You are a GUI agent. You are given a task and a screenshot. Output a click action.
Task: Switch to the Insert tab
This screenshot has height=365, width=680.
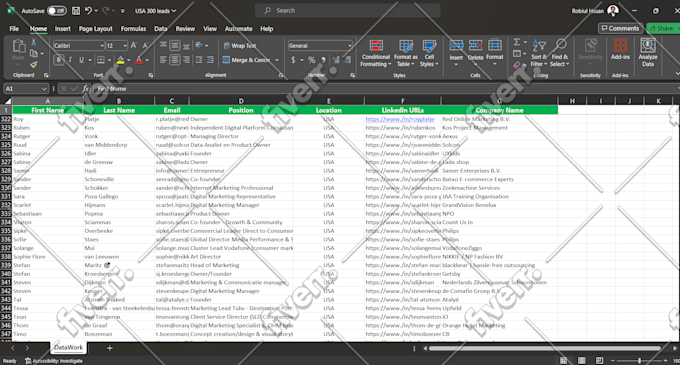tap(63, 29)
